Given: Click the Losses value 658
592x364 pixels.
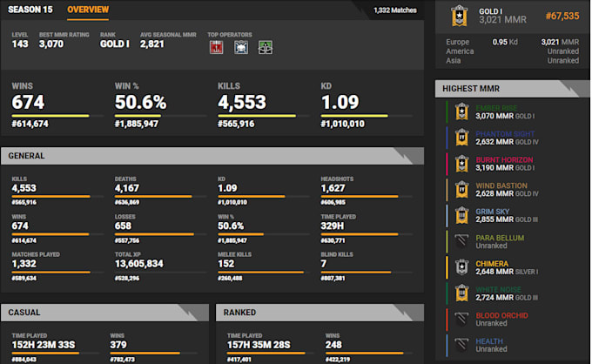Looking at the screenshot, I should 123,226.
